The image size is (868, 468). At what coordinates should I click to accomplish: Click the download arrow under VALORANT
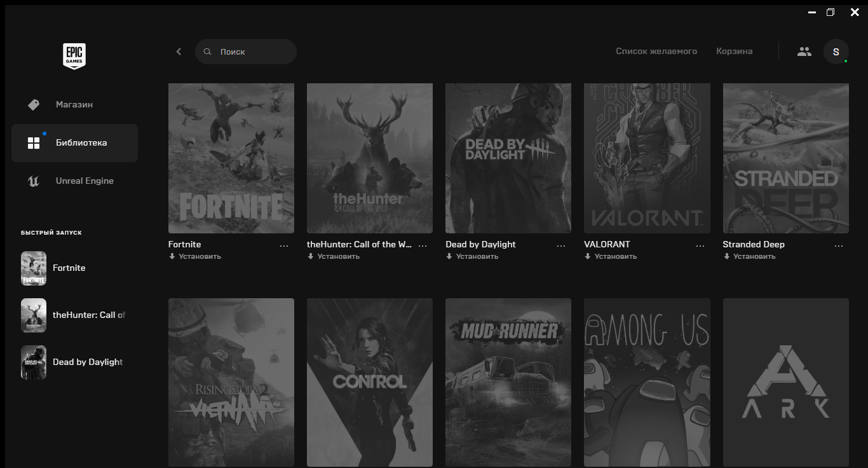pyautogui.click(x=587, y=256)
